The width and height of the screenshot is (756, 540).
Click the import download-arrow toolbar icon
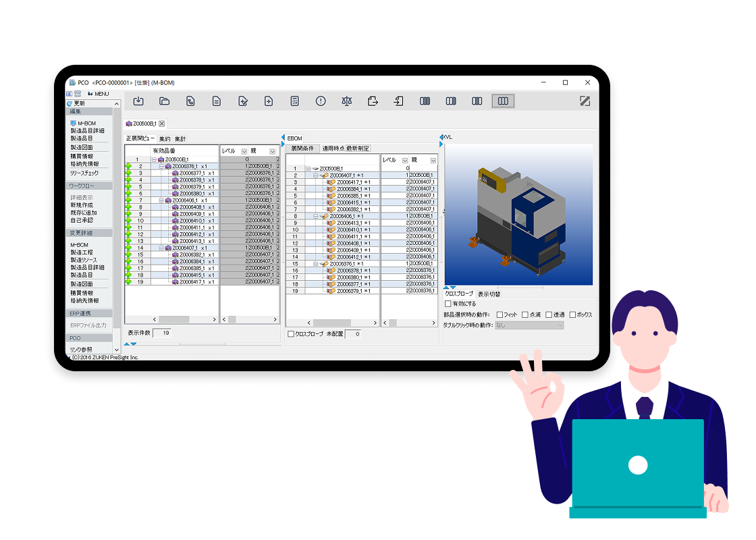coord(138,101)
